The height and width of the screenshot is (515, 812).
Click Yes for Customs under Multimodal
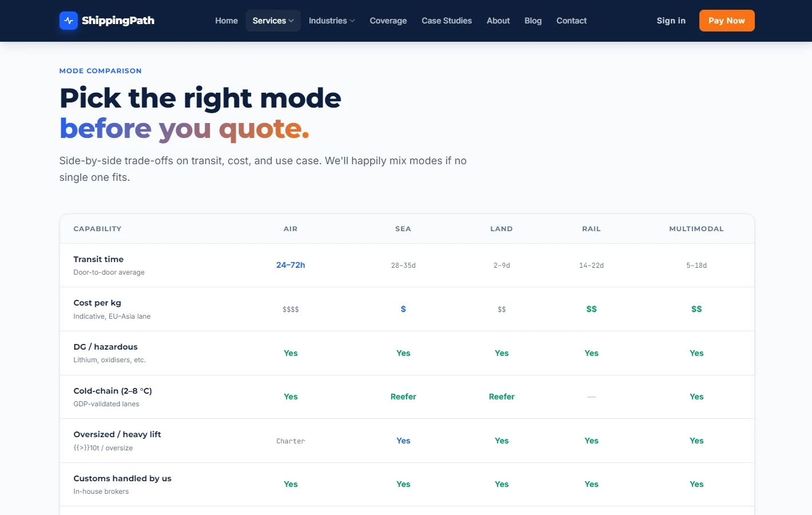pos(696,484)
